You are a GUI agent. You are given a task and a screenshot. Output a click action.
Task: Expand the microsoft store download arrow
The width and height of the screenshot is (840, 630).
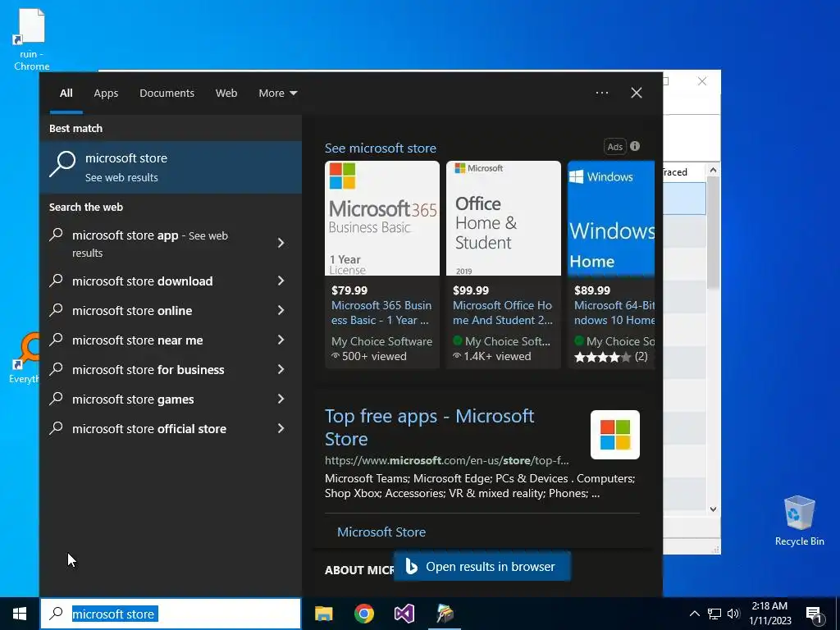pos(281,281)
